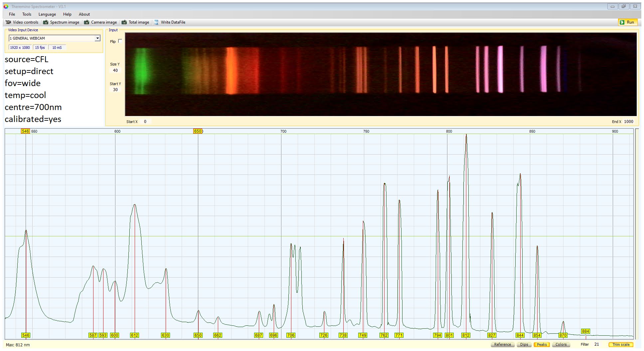Image resolution: width=644 pixels, height=351 pixels.
Task: Click the 884 peak label
Action: (585, 331)
